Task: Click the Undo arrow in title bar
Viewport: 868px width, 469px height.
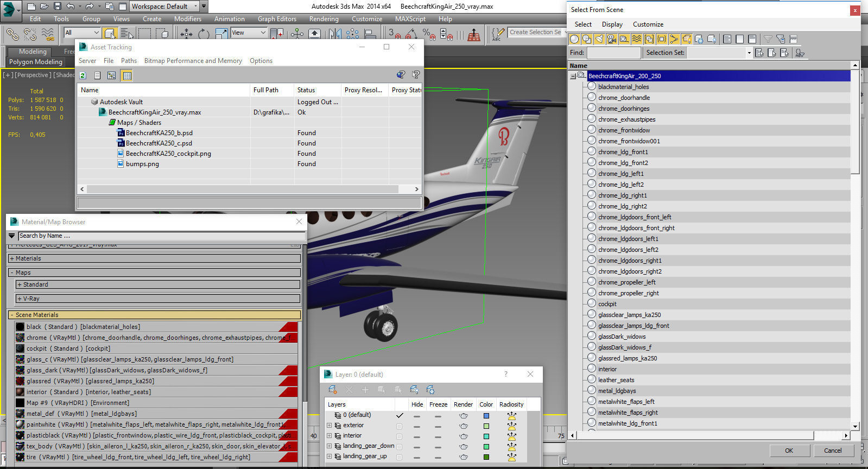Action: (71, 7)
